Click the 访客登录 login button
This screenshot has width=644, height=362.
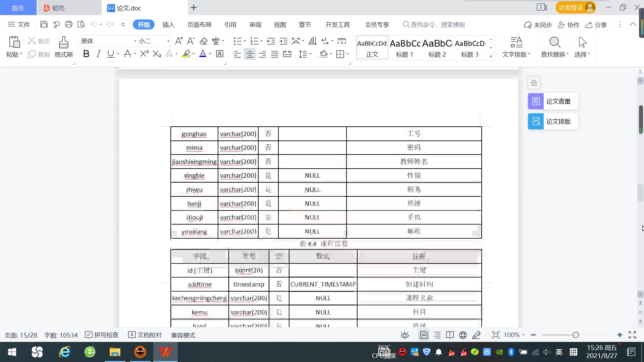pos(576,7)
